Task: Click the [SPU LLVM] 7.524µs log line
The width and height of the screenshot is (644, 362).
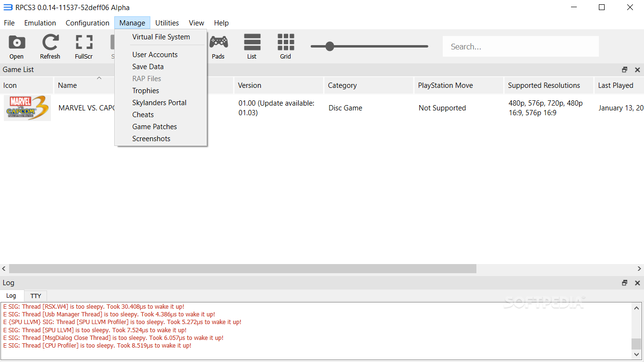Action: click(x=95, y=330)
